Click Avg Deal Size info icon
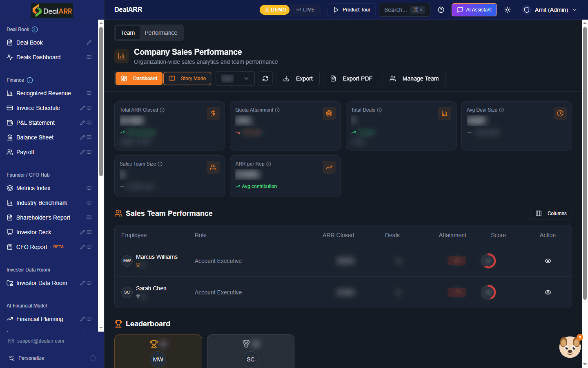This screenshot has height=368, width=588. coord(501,110)
